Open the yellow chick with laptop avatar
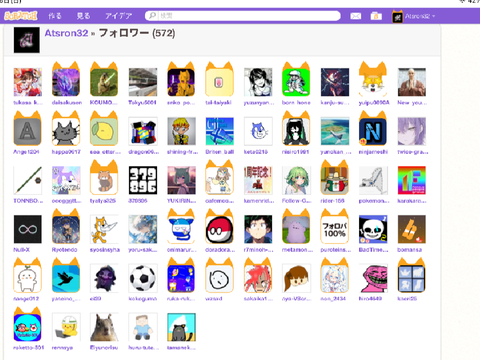This screenshot has width=480, height=360. [x=66, y=327]
